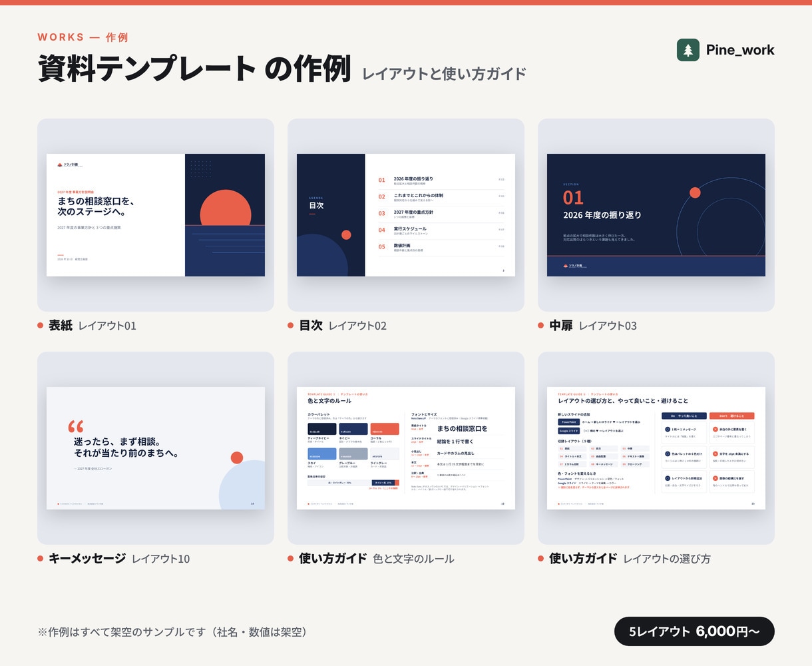Image resolution: width=812 pixels, height=666 pixels.
Task: Click the 2026年度の振り返り section title on 中扉 slide
Action: [x=602, y=215]
